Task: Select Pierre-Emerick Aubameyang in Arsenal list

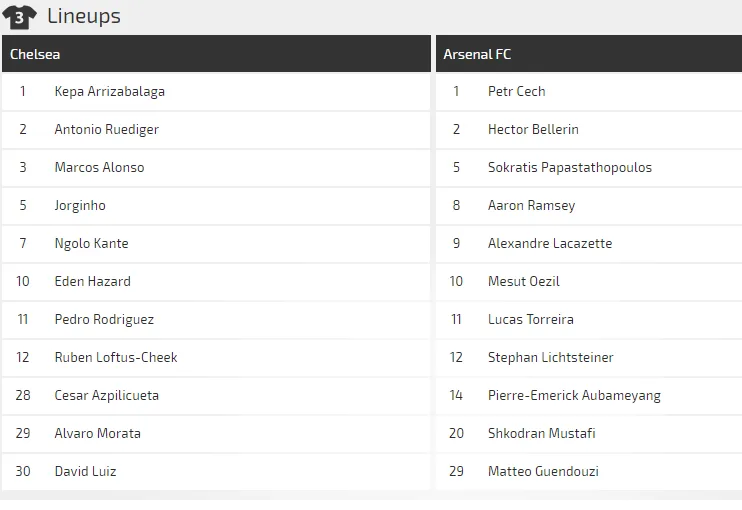Action: click(x=574, y=396)
